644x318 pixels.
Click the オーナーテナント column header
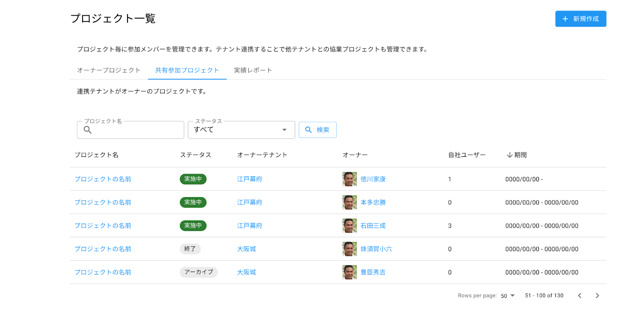tap(262, 155)
